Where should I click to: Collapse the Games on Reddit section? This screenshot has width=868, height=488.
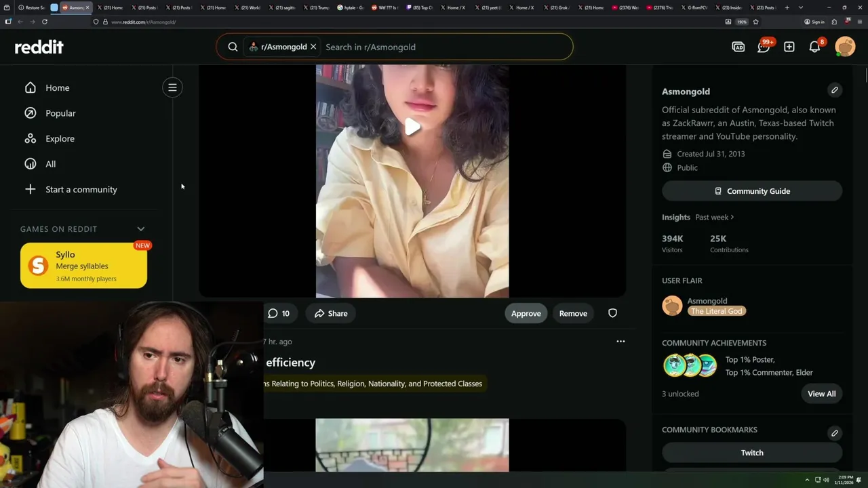[140, 229]
